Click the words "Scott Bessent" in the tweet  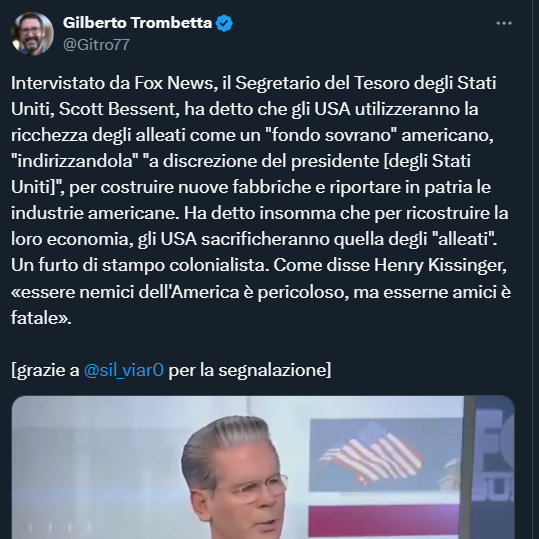(x=119, y=109)
